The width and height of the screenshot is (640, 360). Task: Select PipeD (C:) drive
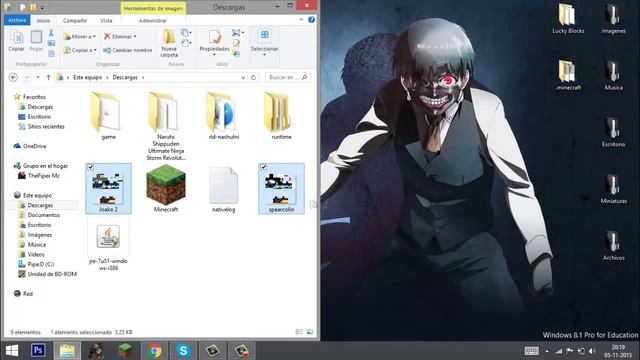40,264
